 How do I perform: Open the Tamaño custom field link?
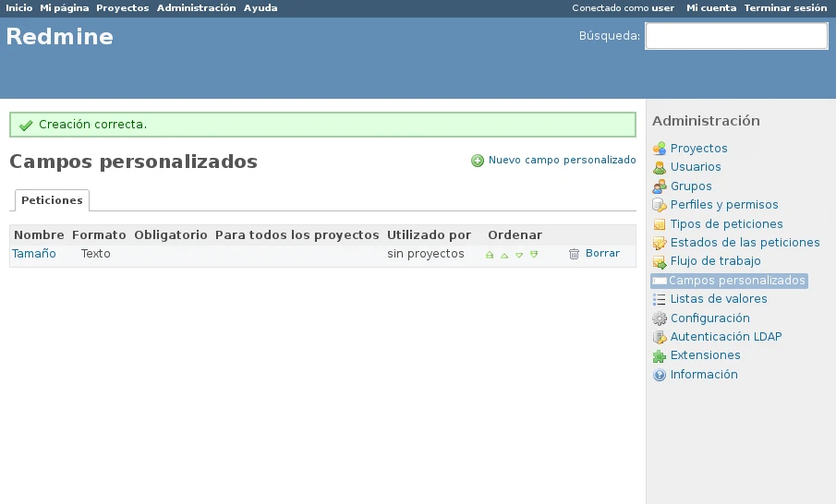34,254
